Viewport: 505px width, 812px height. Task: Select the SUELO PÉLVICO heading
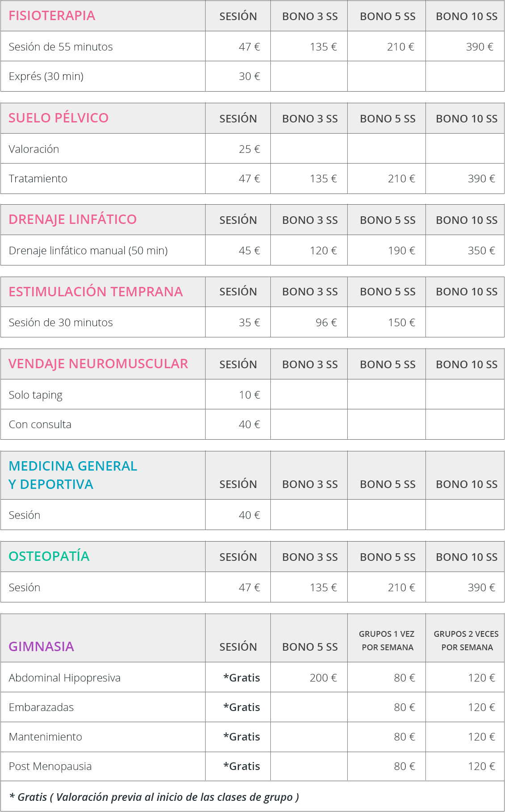(59, 118)
